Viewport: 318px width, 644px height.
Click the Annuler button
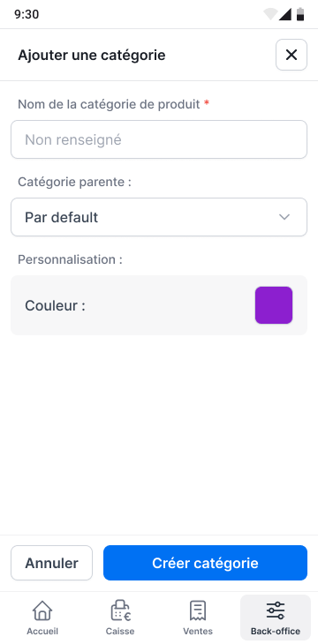click(52, 563)
